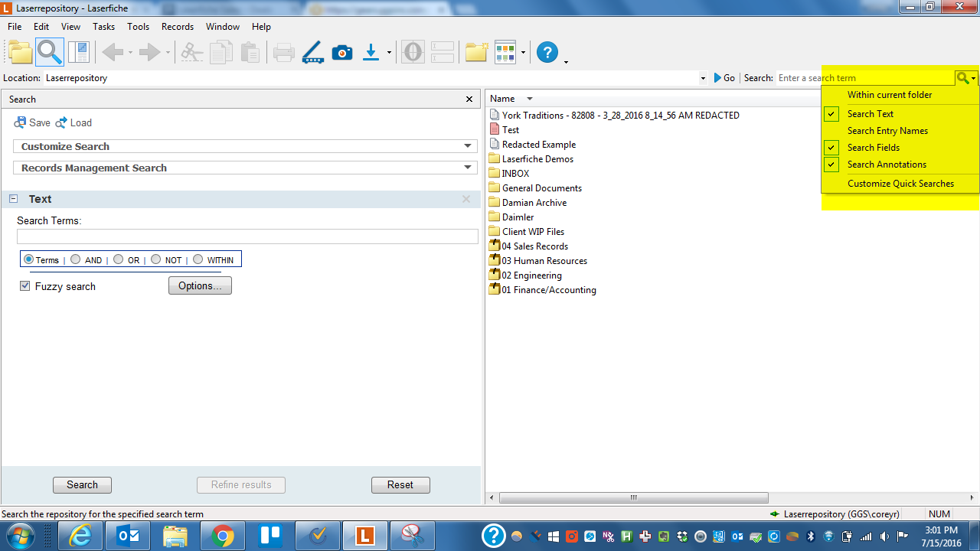The image size is (980, 551).
Task: Open Trello from the taskbar
Action: click(270, 536)
